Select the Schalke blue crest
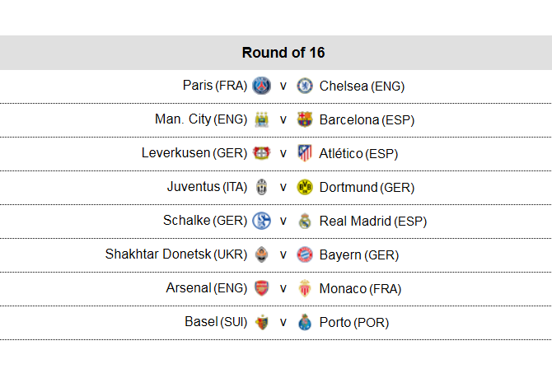This screenshot has height=392, width=552. 261,221
